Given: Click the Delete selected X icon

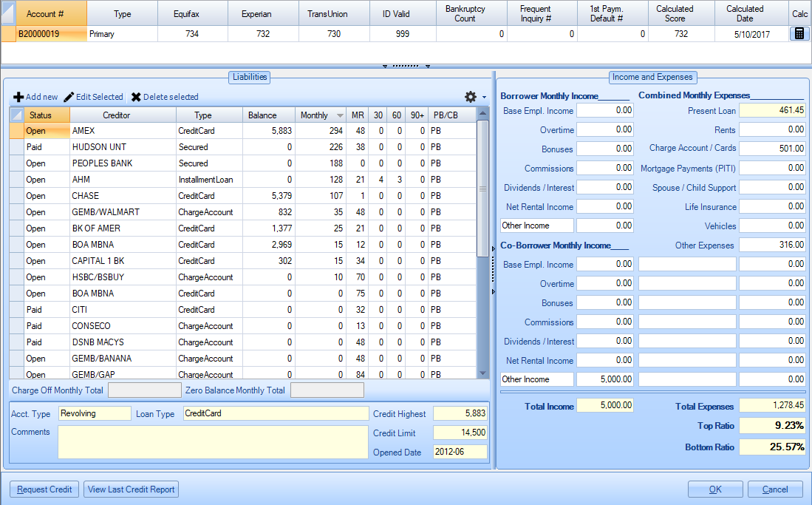Looking at the screenshot, I should (136, 97).
